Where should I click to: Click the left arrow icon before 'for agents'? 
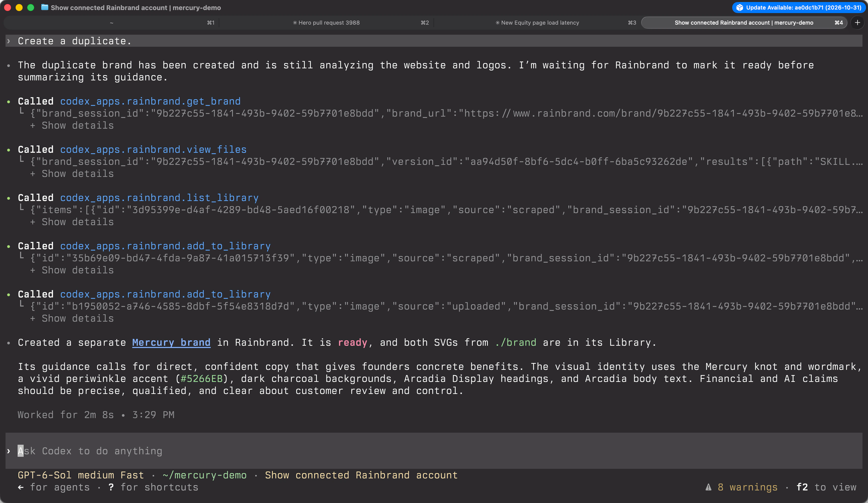(x=21, y=487)
